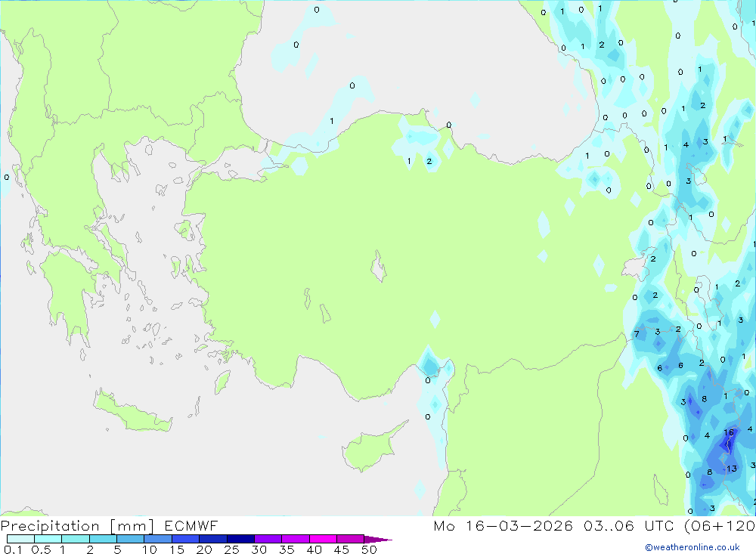
Task: Select the 40–45 mm magenta legend swatch
Action: point(323,539)
